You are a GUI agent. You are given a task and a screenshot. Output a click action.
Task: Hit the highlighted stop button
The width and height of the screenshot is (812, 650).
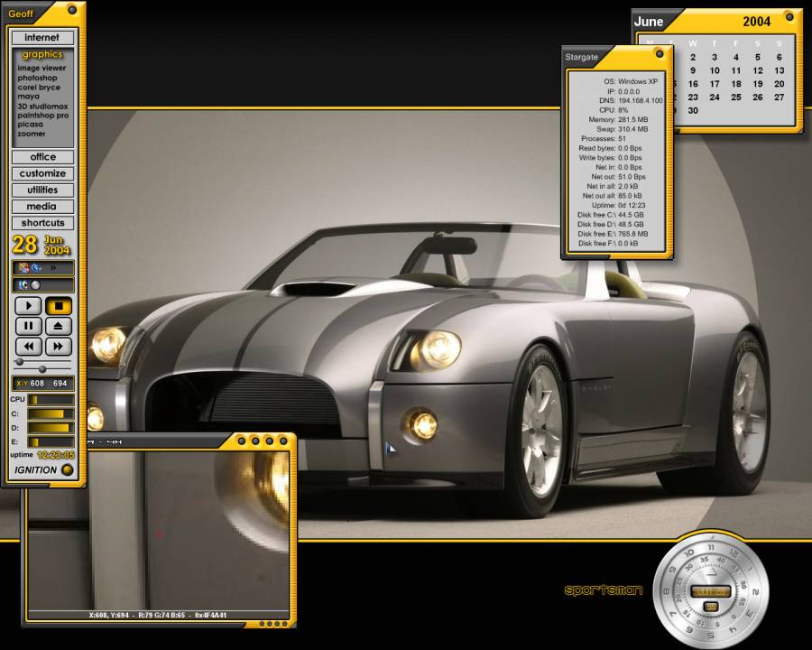coord(59,306)
